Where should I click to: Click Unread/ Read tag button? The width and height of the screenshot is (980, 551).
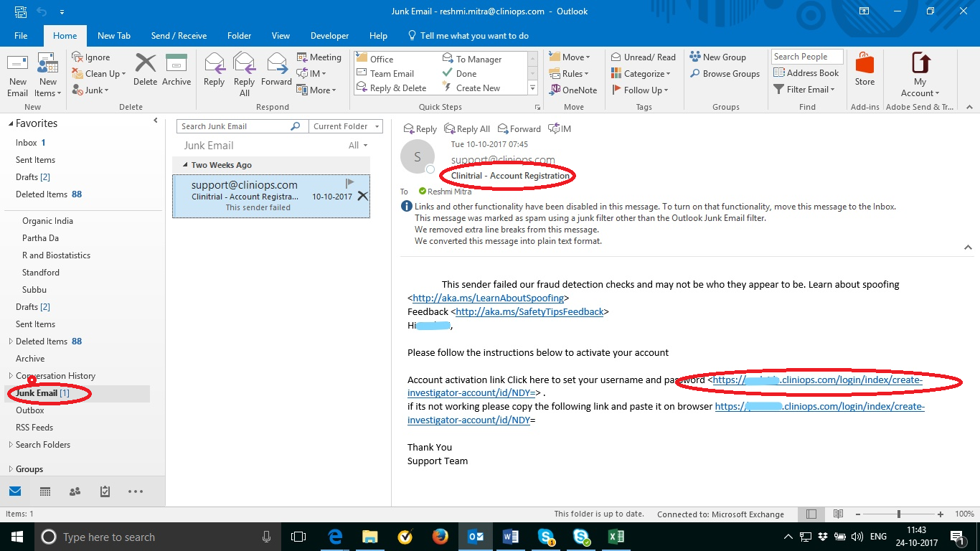coord(644,57)
